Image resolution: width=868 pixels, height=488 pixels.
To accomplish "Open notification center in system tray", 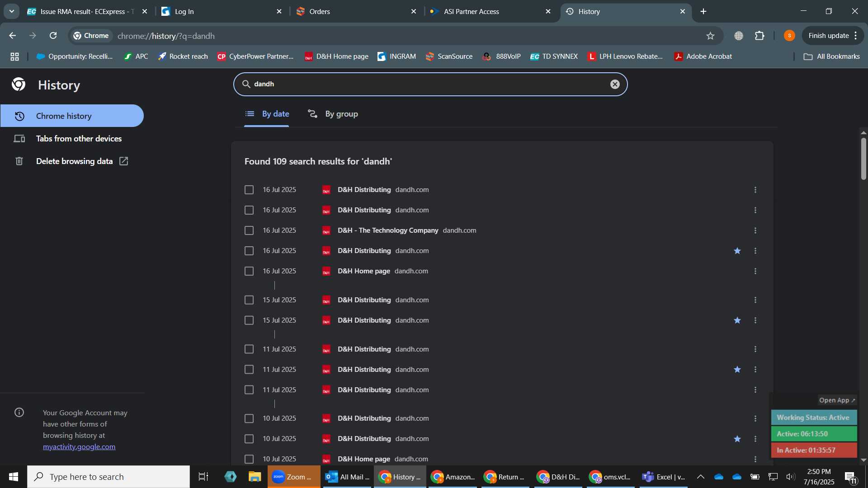I will point(850,477).
